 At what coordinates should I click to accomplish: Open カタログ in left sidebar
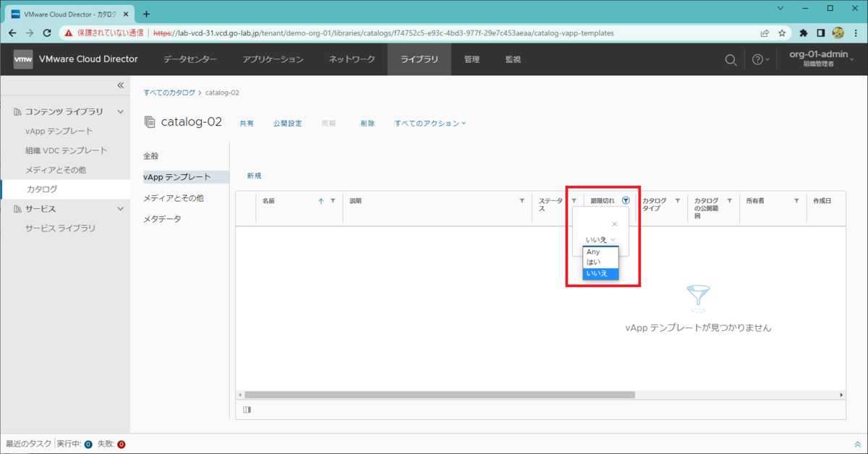pyautogui.click(x=65, y=189)
